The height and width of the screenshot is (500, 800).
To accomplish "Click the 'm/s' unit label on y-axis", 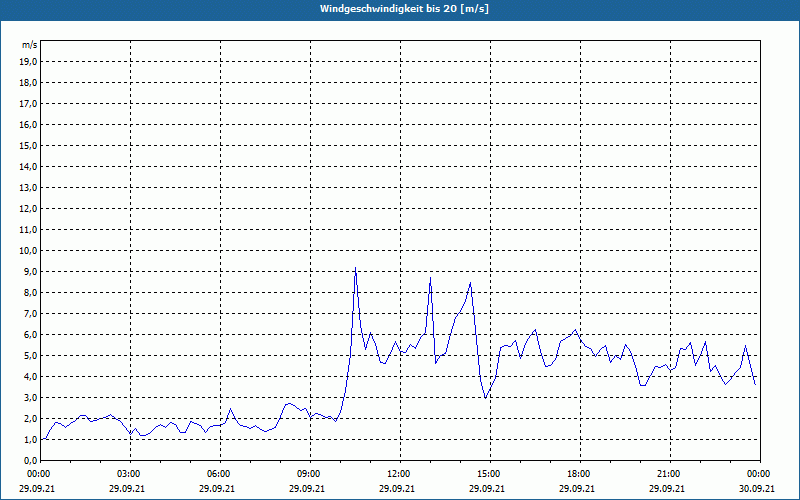I will (30, 45).
